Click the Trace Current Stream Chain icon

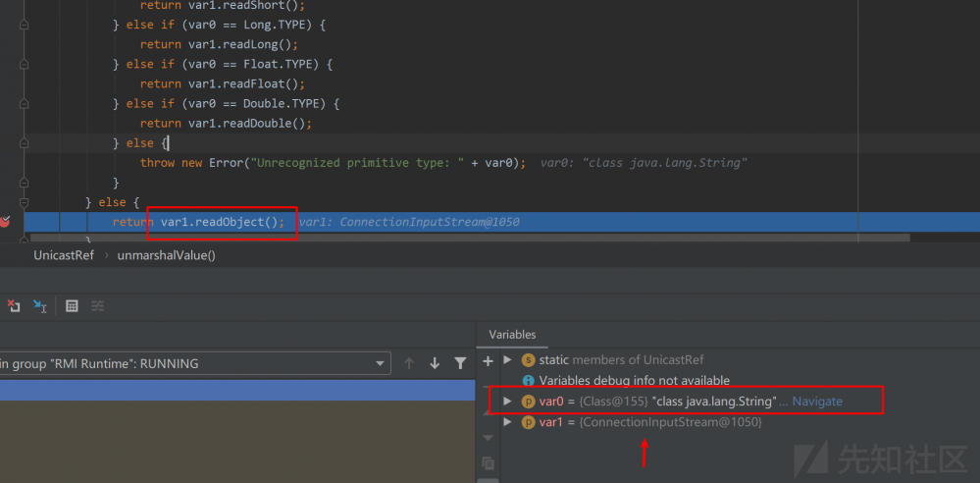[97, 306]
